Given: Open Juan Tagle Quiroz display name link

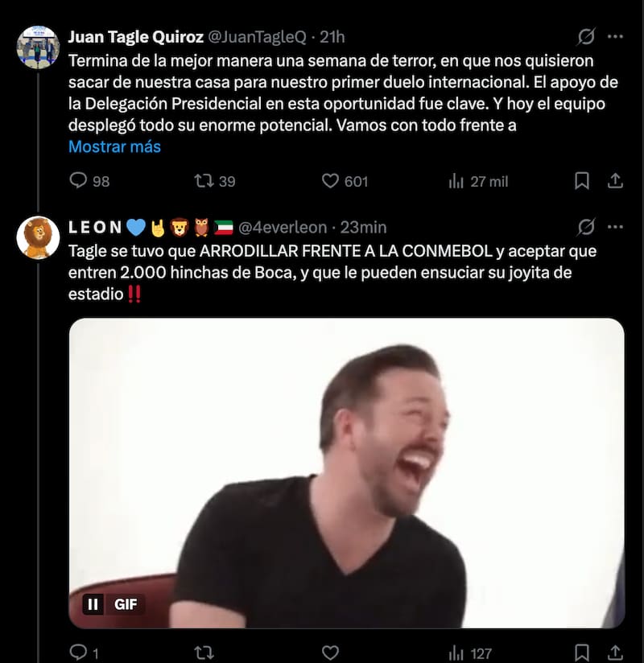Looking at the screenshot, I should [x=136, y=37].
